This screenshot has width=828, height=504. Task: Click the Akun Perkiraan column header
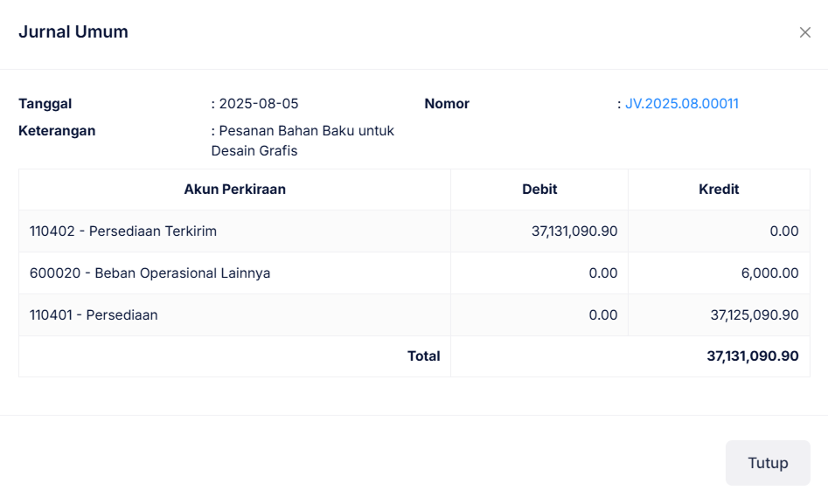tap(234, 190)
